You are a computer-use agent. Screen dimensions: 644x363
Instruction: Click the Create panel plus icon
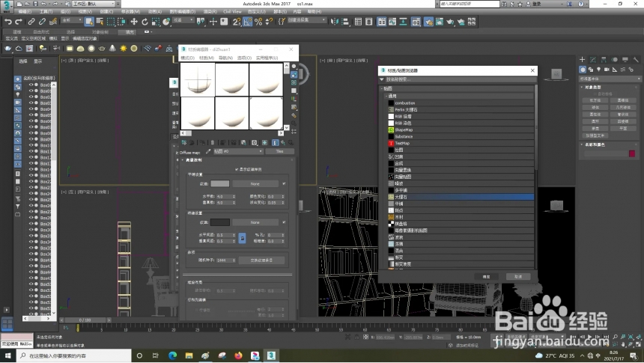(x=582, y=60)
